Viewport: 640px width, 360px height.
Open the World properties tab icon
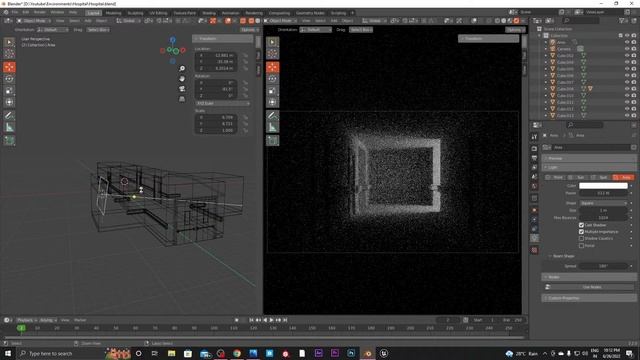point(534,187)
